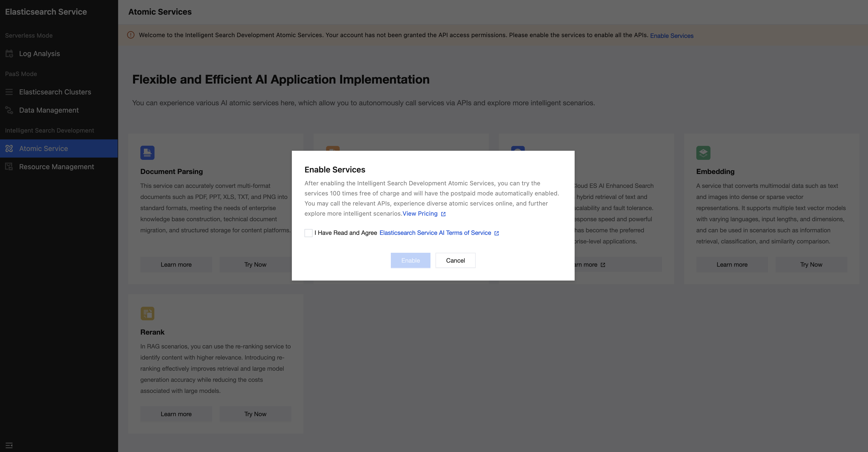
Task: Click the Atomic Service sidebar icon
Action: 9,149
